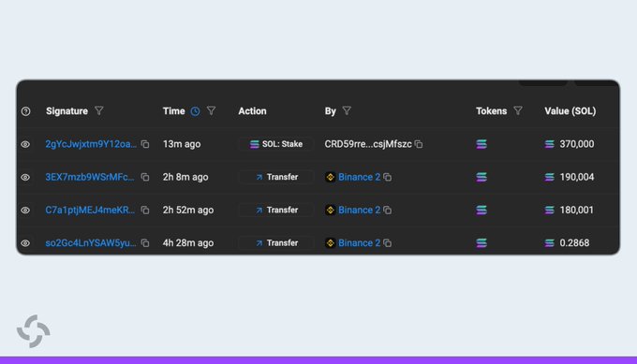Screen dimensions: 637x364
Task: Click the 2h 52m ago timestamp
Action: [x=188, y=210]
